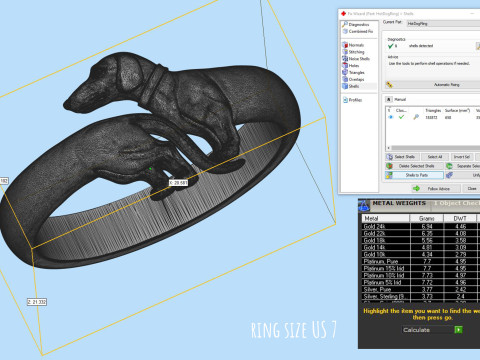Click the Automatic Fixing wrench icon

click(x=389, y=85)
